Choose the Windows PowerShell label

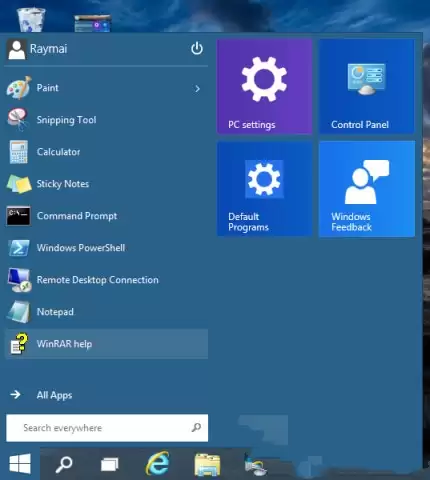[81, 248]
